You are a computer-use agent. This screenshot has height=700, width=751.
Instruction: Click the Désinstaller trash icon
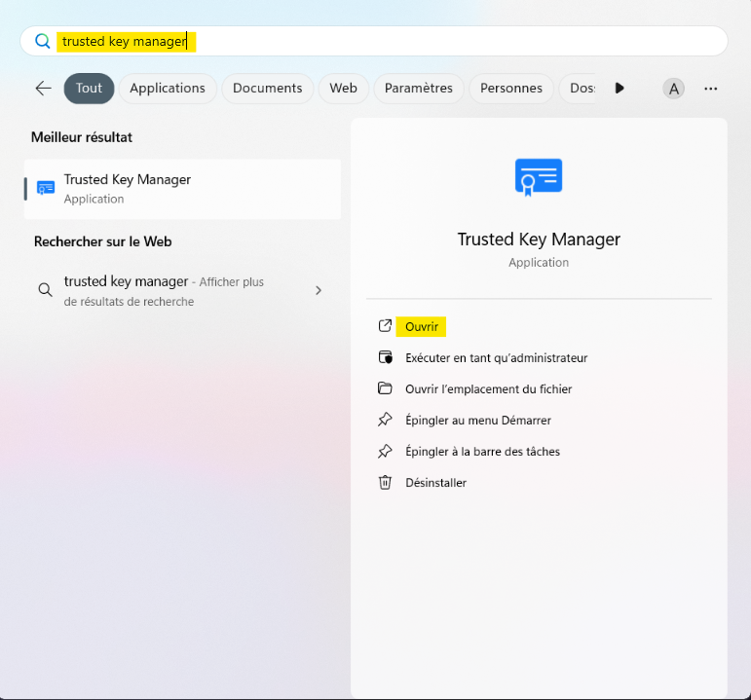click(x=385, y=482)
